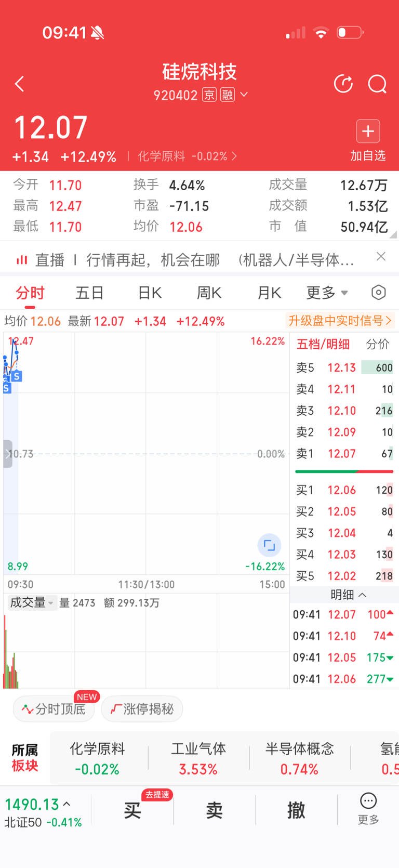Refresh the stock quote
This screenshot has height=868, width=399.
343,84
